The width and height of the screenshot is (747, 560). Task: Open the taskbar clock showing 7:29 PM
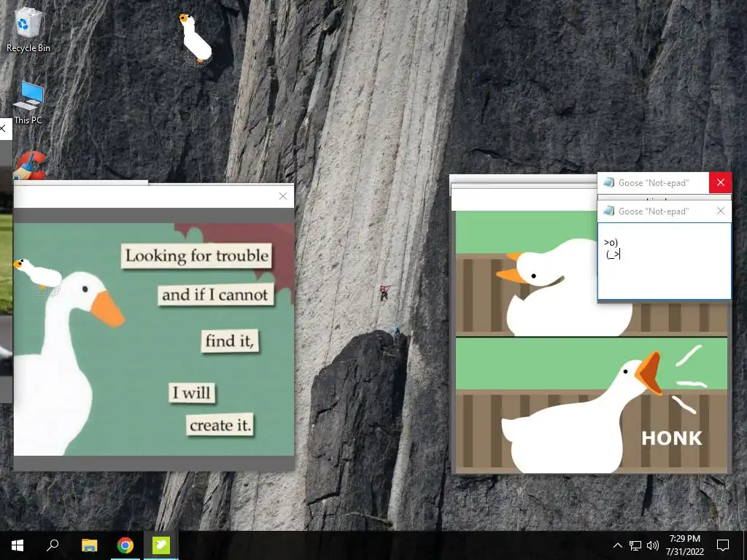pos(684,545)
